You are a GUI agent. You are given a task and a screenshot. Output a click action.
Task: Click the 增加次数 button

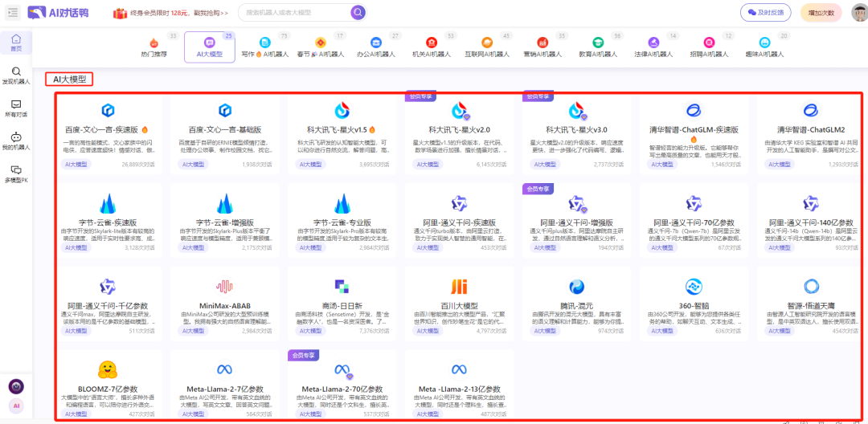(821, 12)
